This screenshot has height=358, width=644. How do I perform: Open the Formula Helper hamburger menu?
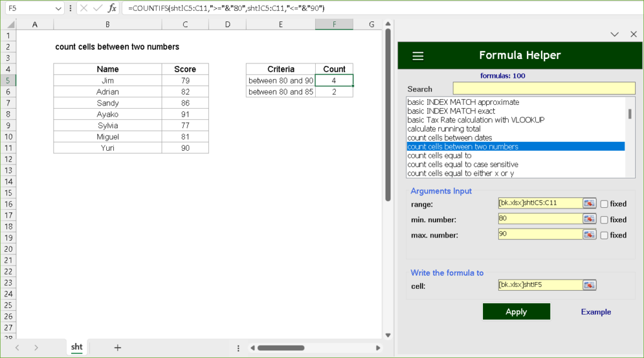pos(418,56)
